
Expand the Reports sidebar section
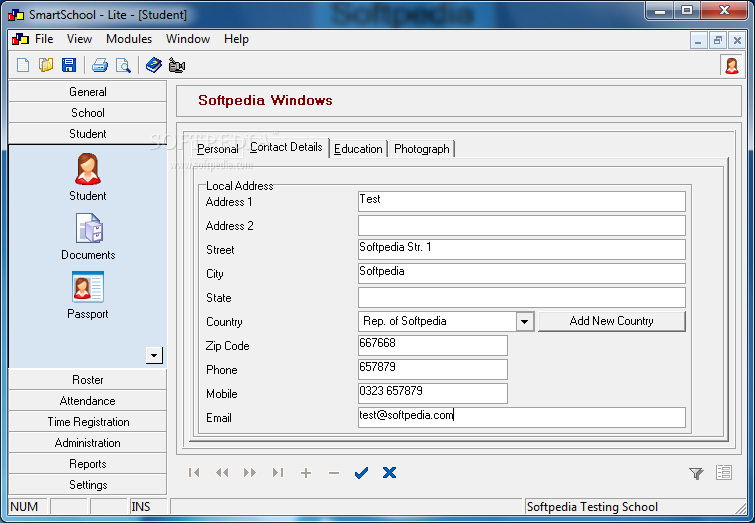tap(88, 464)
